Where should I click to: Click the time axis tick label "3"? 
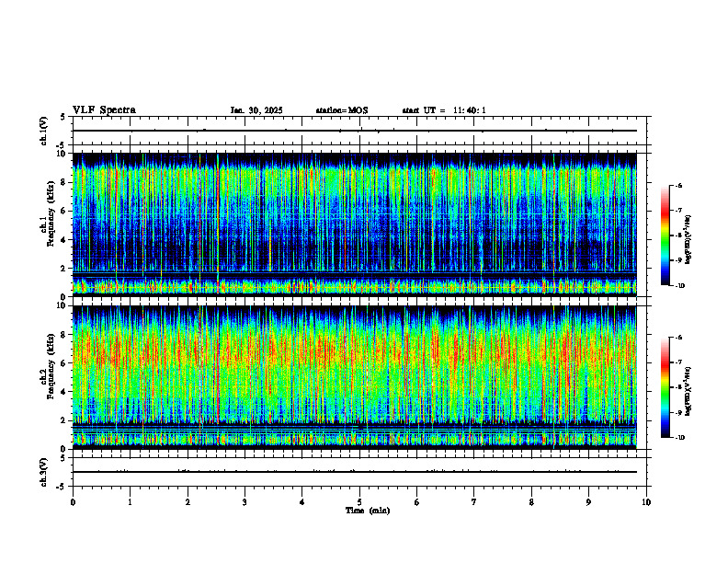coord(245,502)
